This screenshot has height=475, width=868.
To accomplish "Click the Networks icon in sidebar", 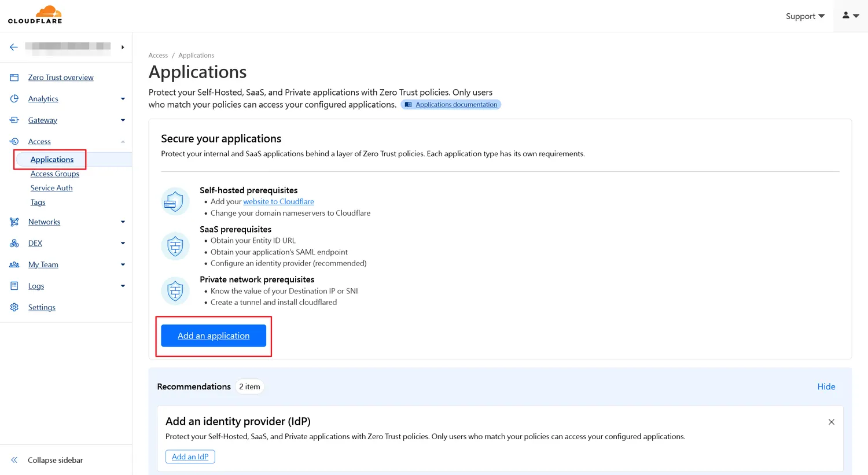I will pos(14,222).
